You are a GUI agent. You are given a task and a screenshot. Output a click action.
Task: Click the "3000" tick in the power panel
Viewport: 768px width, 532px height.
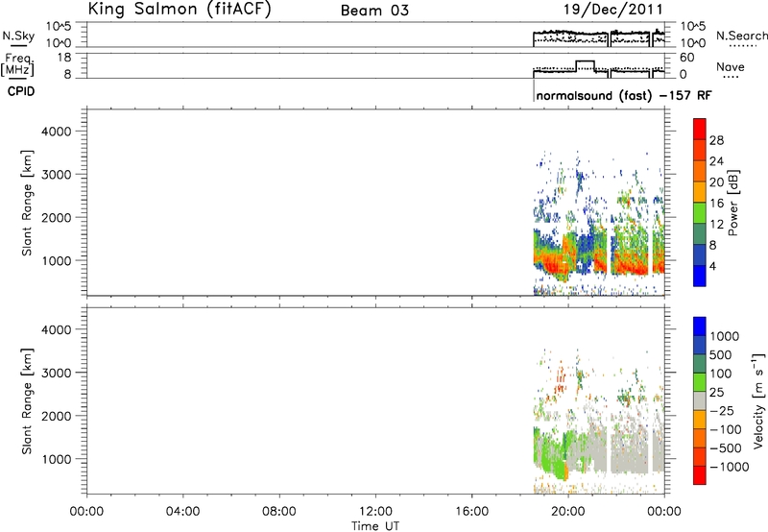click(x=57, y=175)
